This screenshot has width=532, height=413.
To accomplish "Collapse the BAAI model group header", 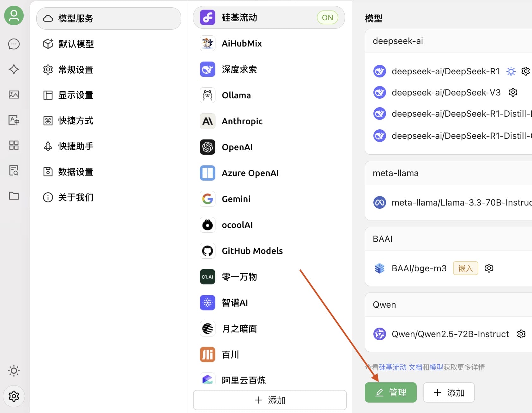I will (449, 239).
